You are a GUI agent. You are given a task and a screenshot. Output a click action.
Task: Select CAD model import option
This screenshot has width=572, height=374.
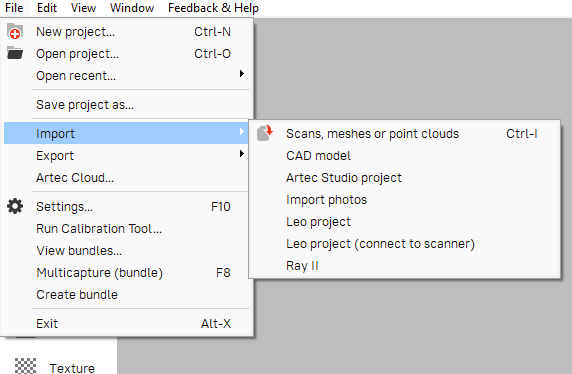[405, 156]
